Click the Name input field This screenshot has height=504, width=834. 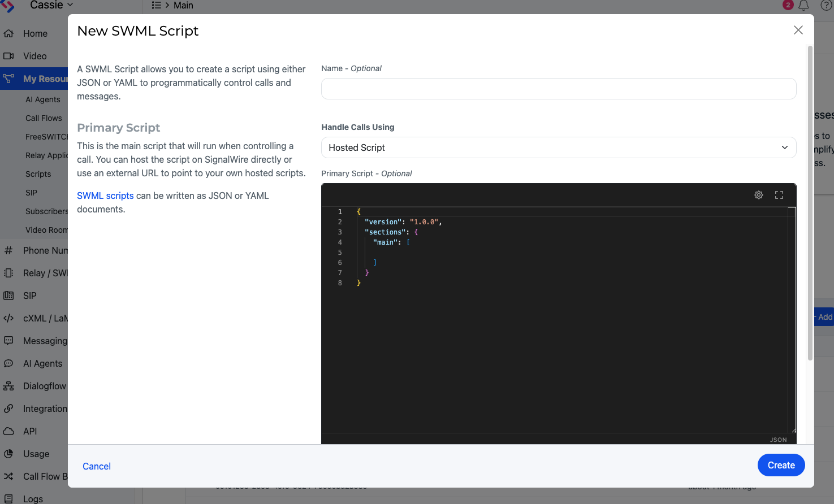tap(558, 89)
